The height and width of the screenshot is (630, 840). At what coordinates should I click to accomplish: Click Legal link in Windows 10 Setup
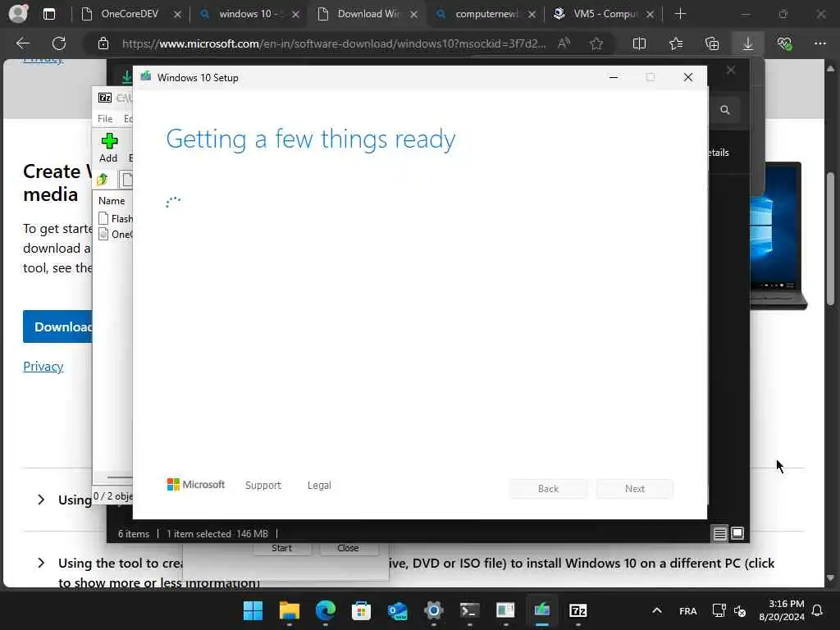[319, 486]
